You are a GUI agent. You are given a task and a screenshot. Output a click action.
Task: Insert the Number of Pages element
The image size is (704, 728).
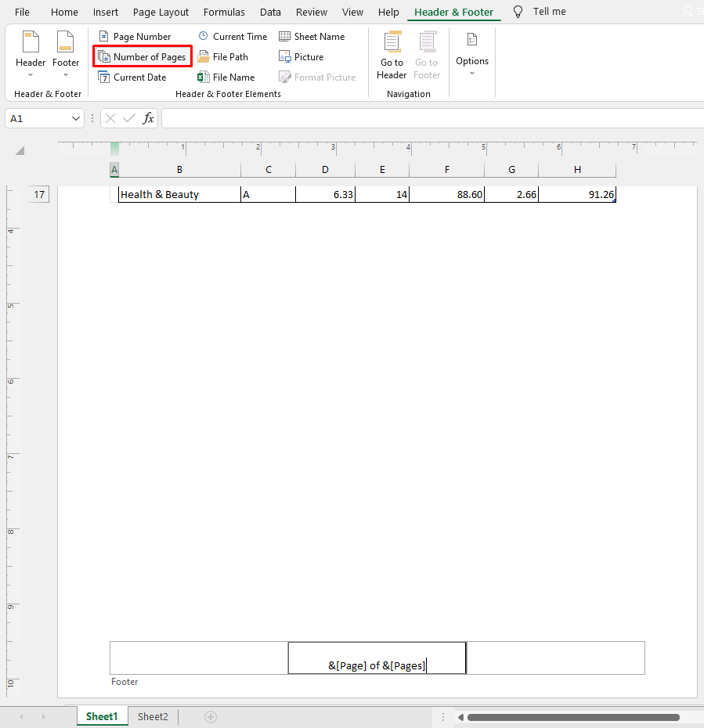pyautogui.click(x=142, y=56)
